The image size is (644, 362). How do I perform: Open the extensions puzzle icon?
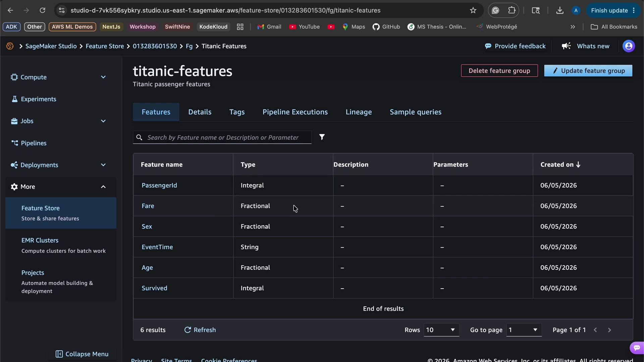click(512, 10)
